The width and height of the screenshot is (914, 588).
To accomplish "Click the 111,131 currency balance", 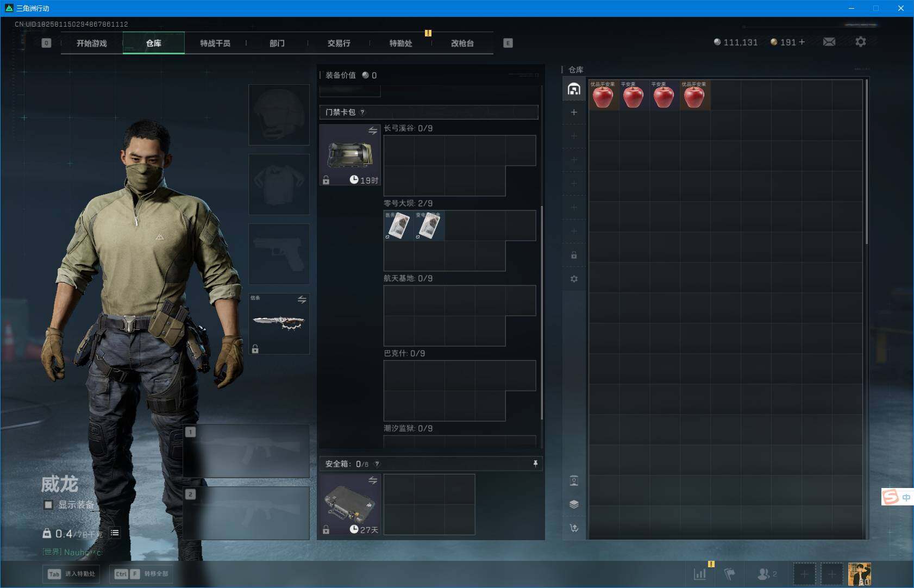I will pyautogui.click(x=736, y=42).
